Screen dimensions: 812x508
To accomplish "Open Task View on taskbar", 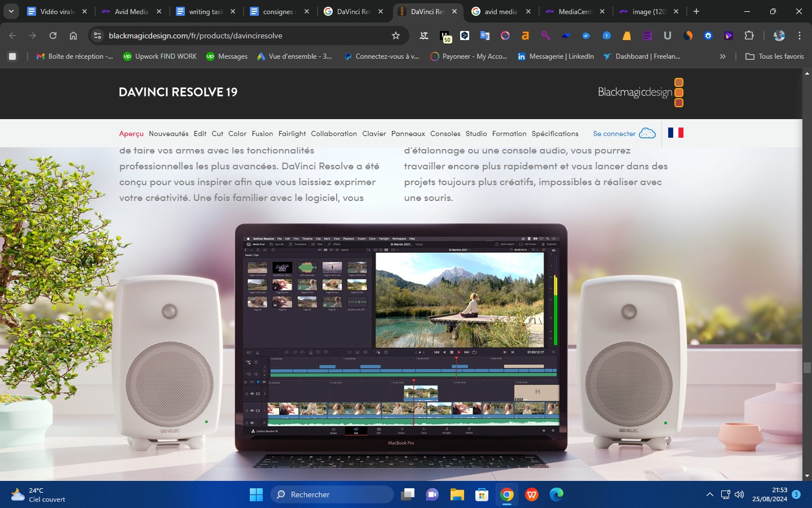I will click(x=407, y=494).
